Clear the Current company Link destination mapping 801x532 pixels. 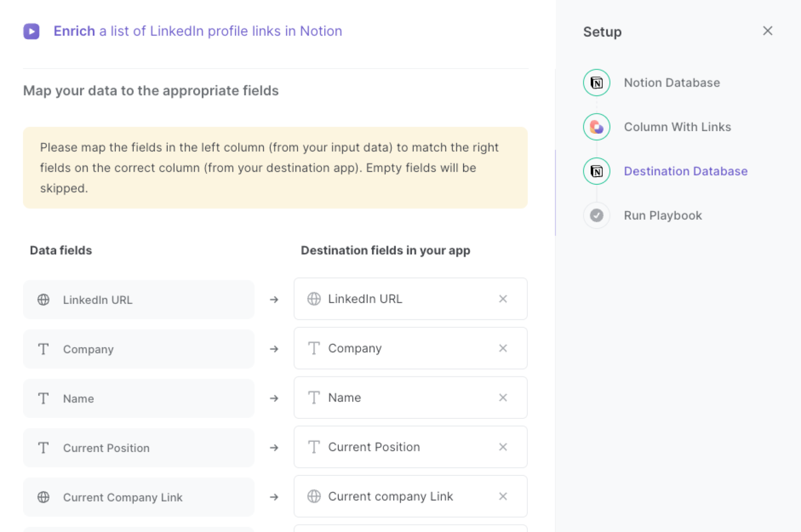pyautogui.click(x=503, y=496)
